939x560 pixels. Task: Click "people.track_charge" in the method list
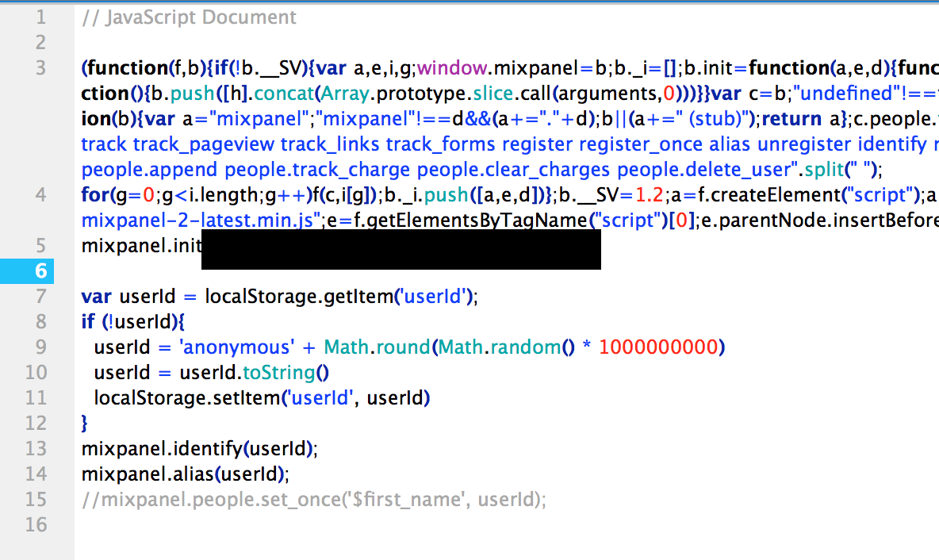pos(317,170)
